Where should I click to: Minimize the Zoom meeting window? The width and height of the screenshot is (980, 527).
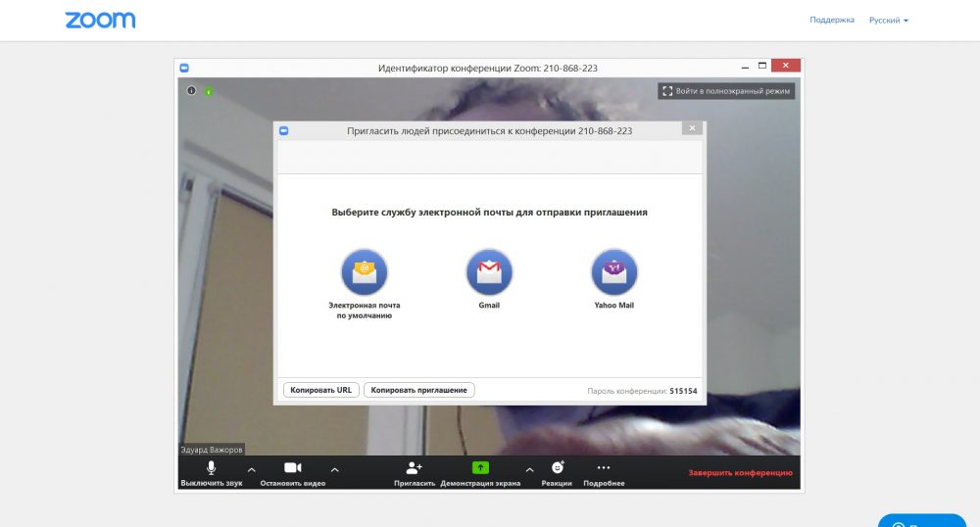click(x=745, y=67)
